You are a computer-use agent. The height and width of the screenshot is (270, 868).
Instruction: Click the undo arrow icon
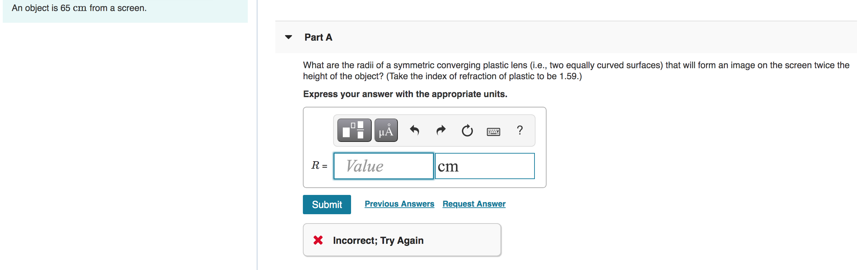tap(414, 131)
